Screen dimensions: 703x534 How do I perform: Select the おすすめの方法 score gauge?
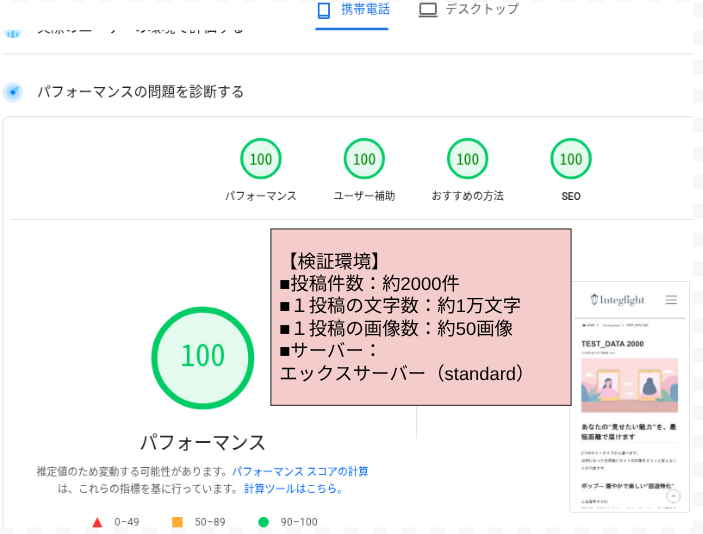pos(467,160)
